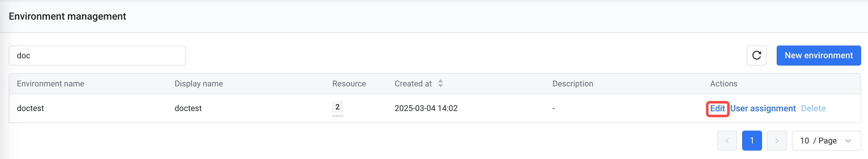Click the New environment button
868x159 pixels.
[x=818, y=55]
